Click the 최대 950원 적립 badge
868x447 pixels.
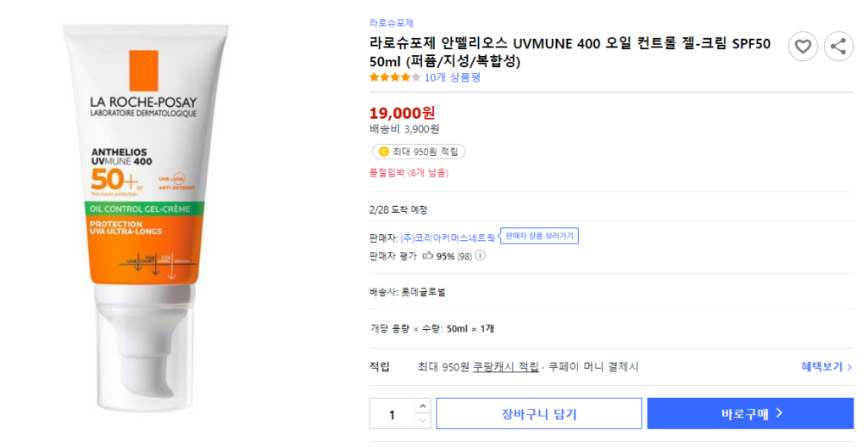[419, 152]
